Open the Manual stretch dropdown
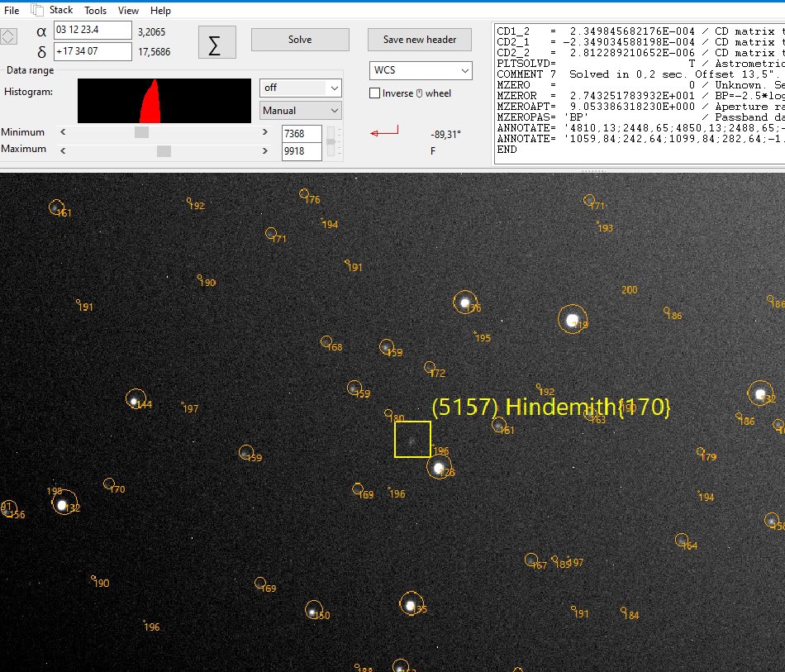785x672 pixels. tap(301, 111)
